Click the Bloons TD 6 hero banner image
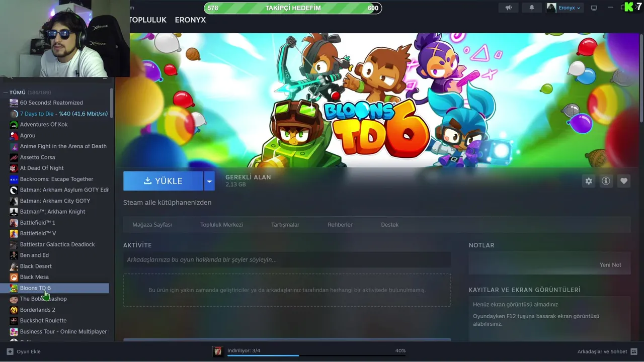Viewport: 644px width, 362px height. point(377,100)
